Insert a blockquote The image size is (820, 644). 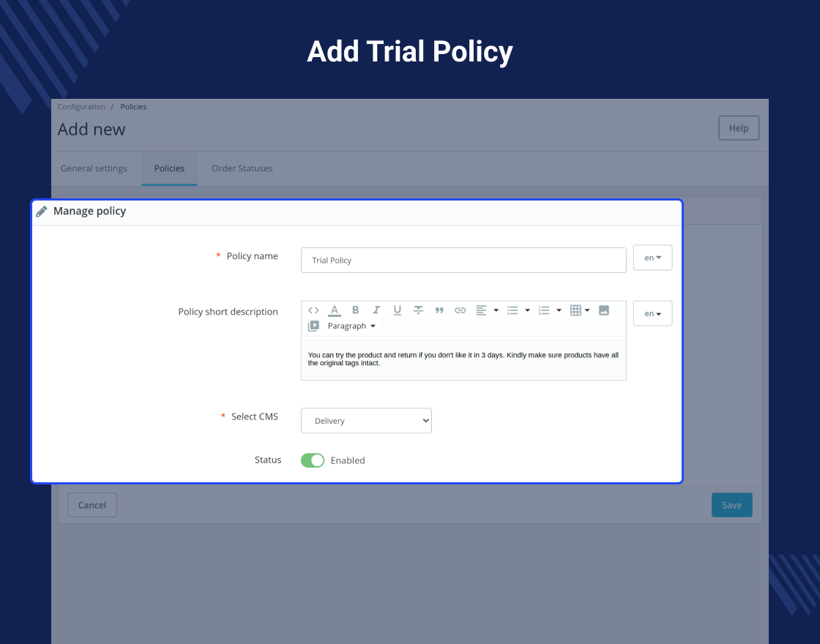(439, 310)
